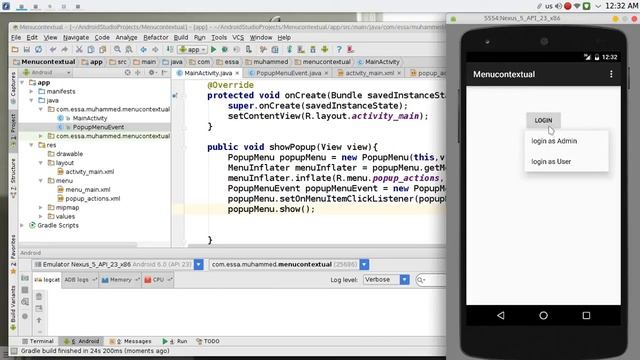This screenshot has height=360, width=640.
Task: Click the Synchronize toolbar icon
Action: [x=38, y=50]
